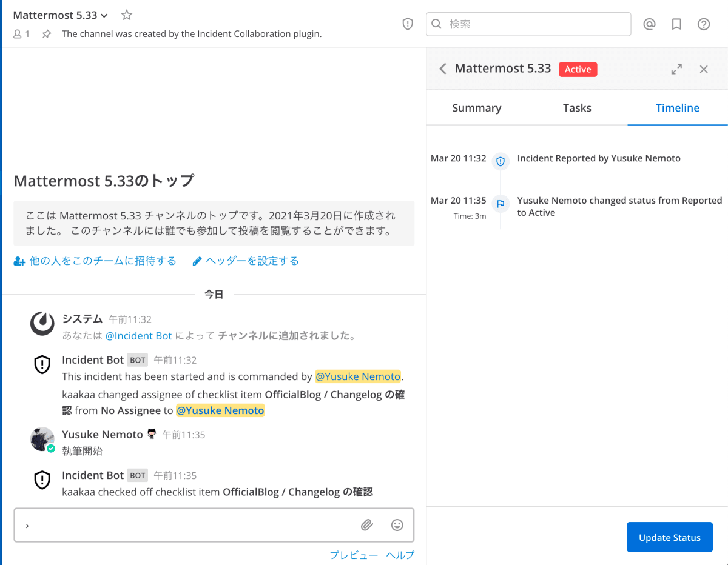Open the emoji picker smiley icon
The image size is (728, 565).
click(x=397, y=525)
